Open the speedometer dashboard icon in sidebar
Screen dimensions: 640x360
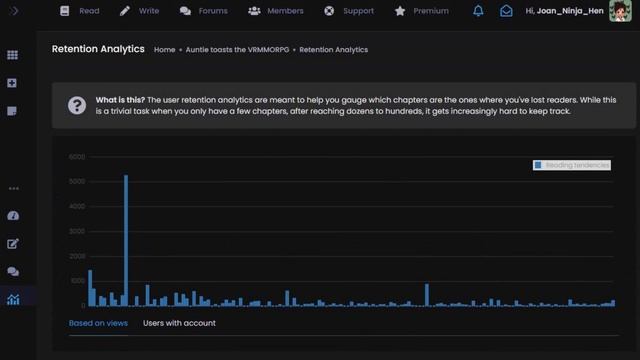(x=13, y=216)
